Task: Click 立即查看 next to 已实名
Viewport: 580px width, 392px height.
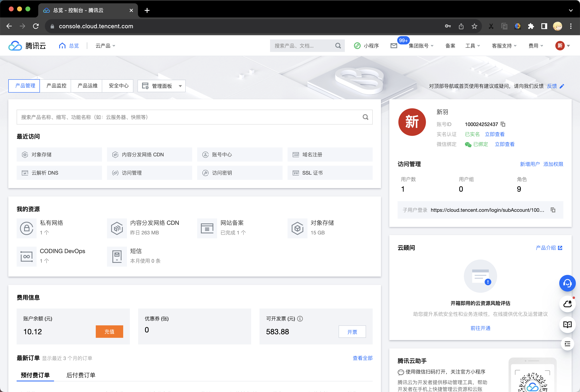Action: [495, 134]
